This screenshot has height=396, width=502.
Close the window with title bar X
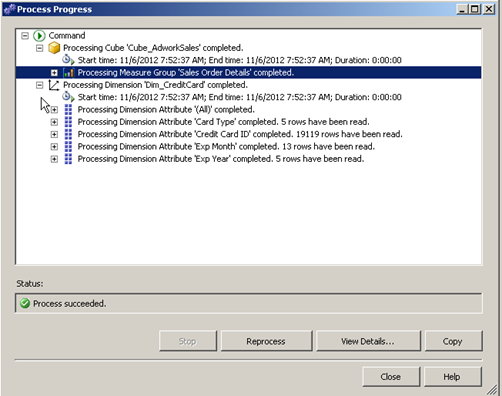(x=489, y=9)
